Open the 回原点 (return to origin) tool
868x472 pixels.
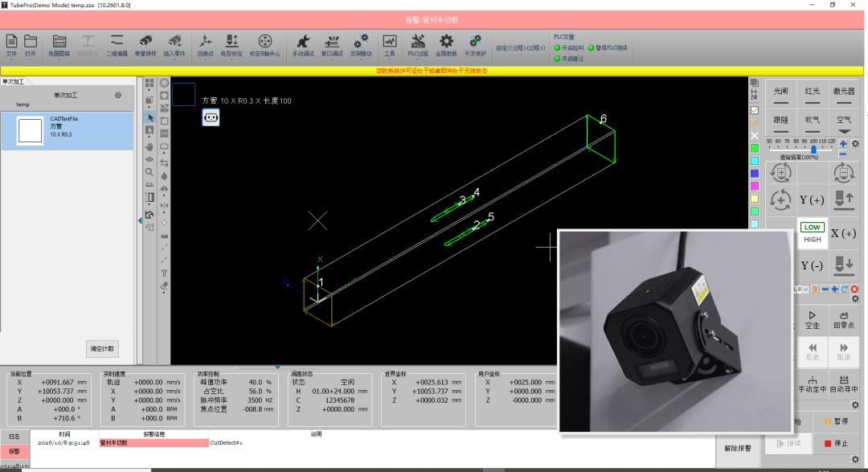pos(205,46)
